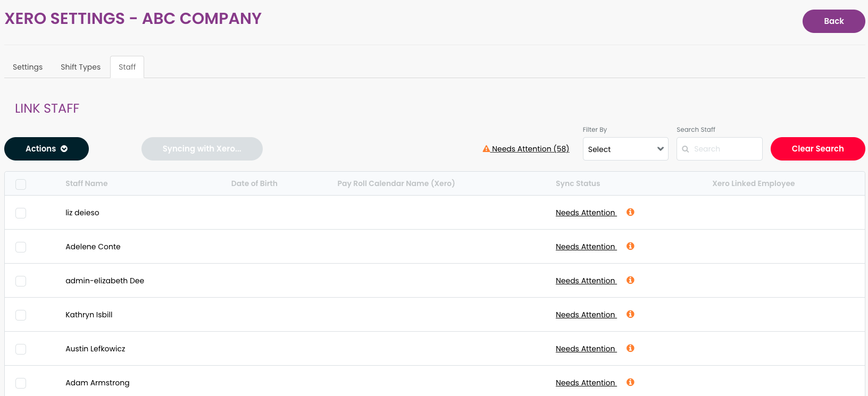Click Needs Attention link for Adelene Conte
Viewport: 868px width, 396px height.
pos(586,247)
